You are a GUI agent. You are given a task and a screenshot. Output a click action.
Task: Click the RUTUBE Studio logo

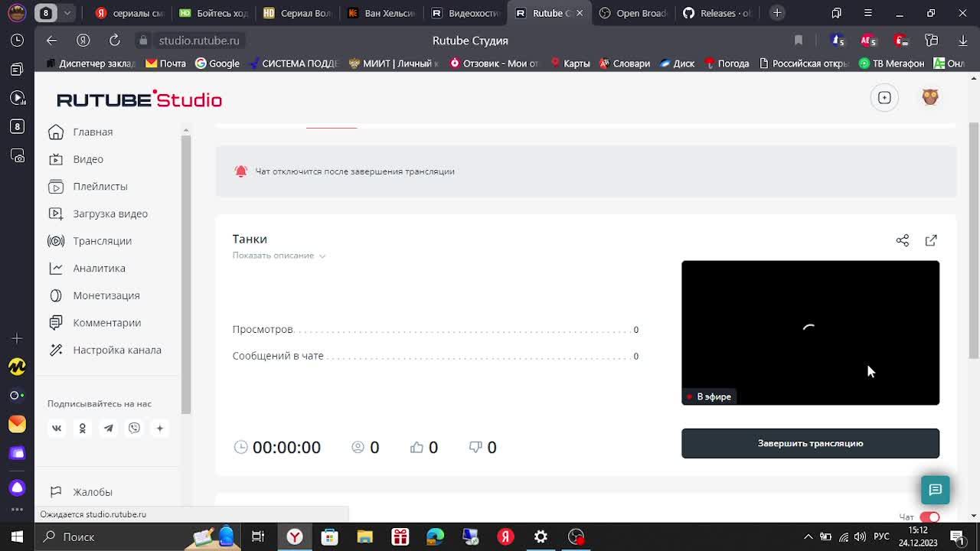(139, 99)
